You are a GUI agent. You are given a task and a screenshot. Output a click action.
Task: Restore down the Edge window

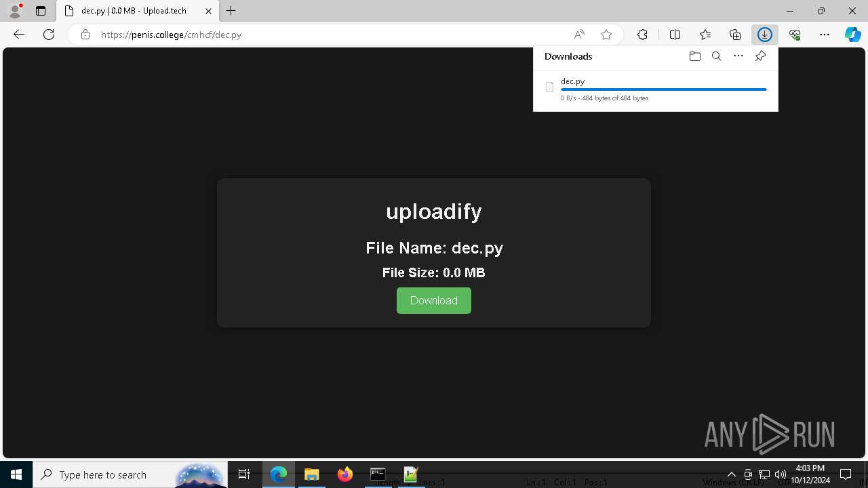coord(821,11)
